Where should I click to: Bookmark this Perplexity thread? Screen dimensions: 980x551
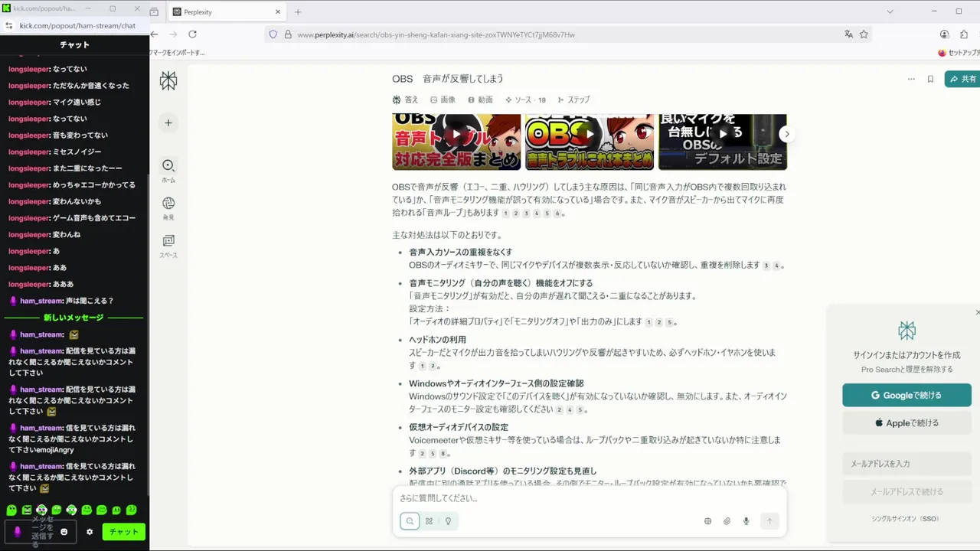[x=930, y=79]
